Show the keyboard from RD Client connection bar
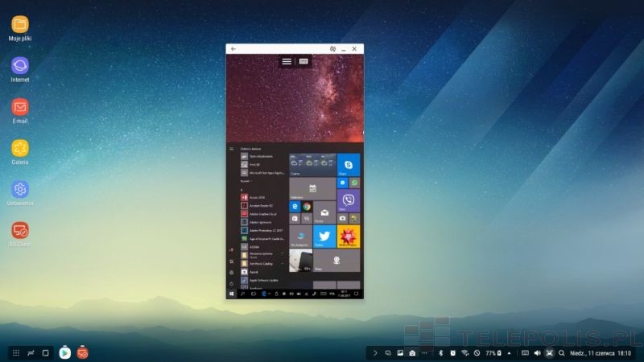 click(x=303, y=61)
